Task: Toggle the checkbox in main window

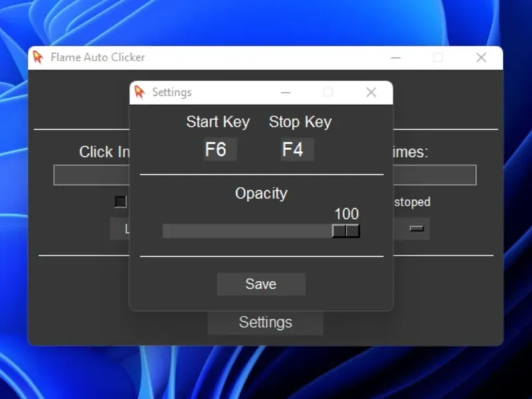Action: (x=120, y=201)
